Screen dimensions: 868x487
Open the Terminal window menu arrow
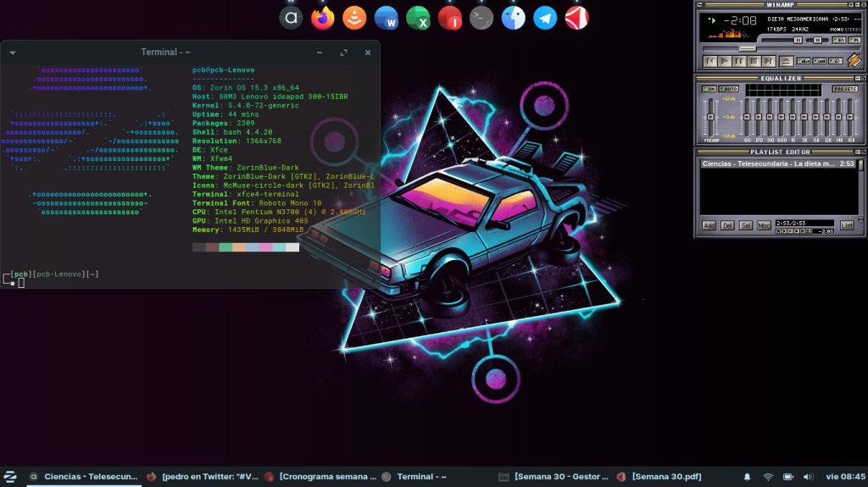pos(12,53)
